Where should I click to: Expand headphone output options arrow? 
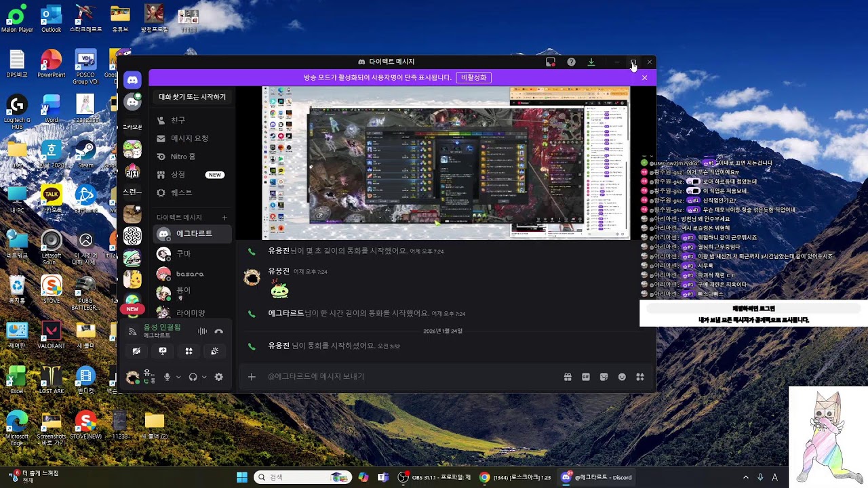[204, 377]
